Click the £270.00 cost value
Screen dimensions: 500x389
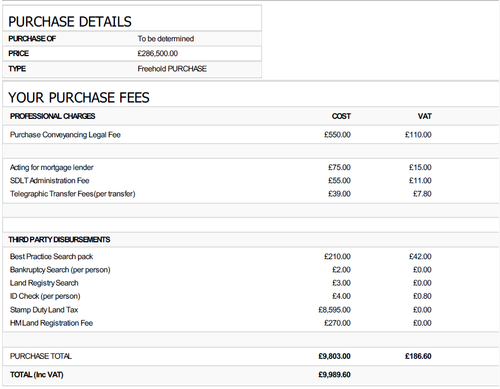[x=337, y=323]
